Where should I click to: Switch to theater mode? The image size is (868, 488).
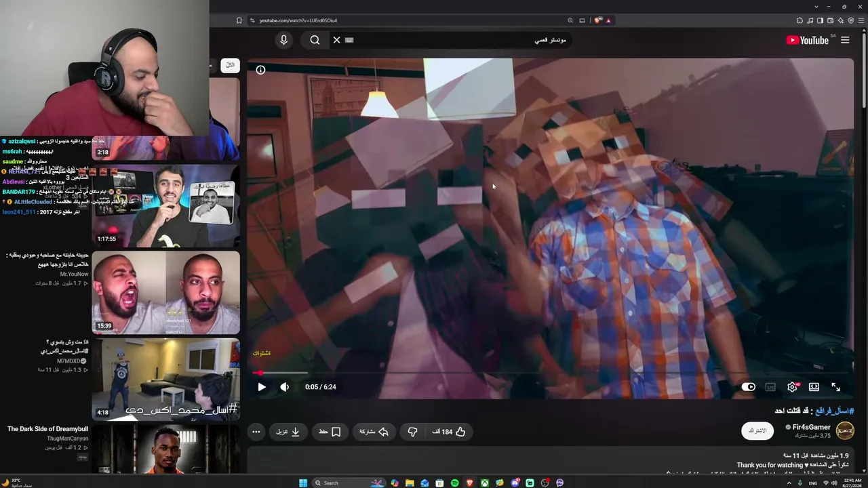[814, 387]
